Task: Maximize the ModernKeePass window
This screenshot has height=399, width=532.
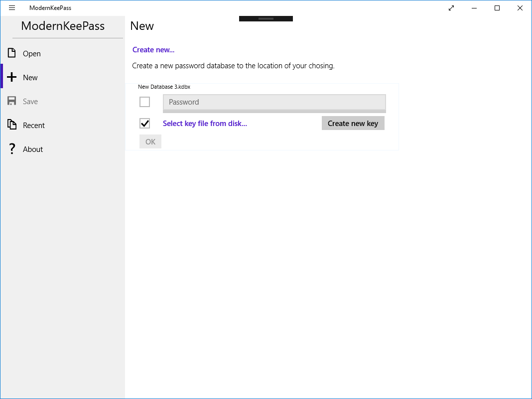Action: [x=497, y=8]
